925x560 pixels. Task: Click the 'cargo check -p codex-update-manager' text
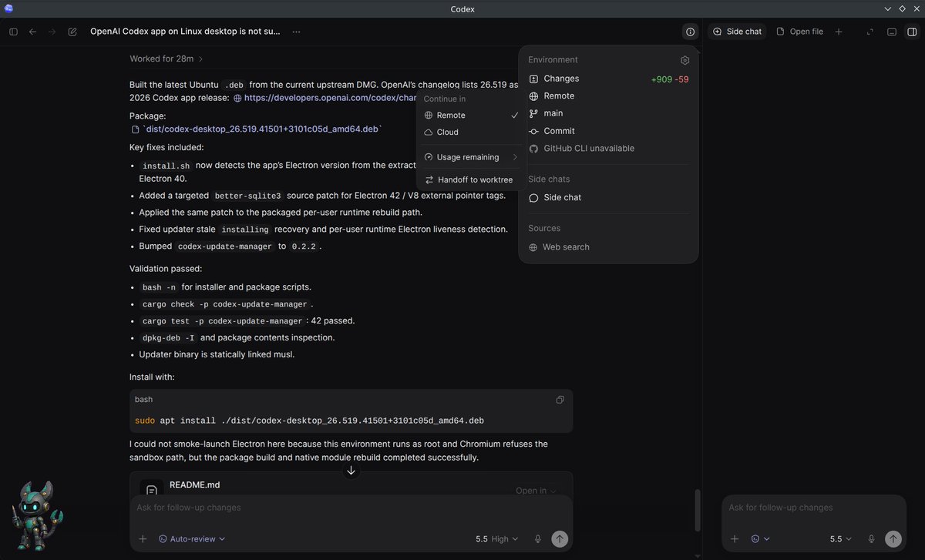(x=224, y=304)
